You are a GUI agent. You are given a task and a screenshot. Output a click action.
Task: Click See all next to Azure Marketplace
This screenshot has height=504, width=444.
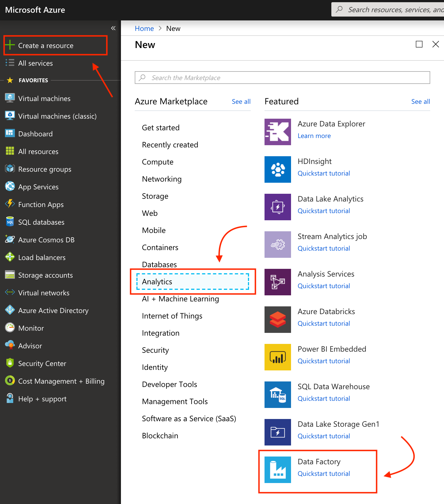[x=241, y=102]
